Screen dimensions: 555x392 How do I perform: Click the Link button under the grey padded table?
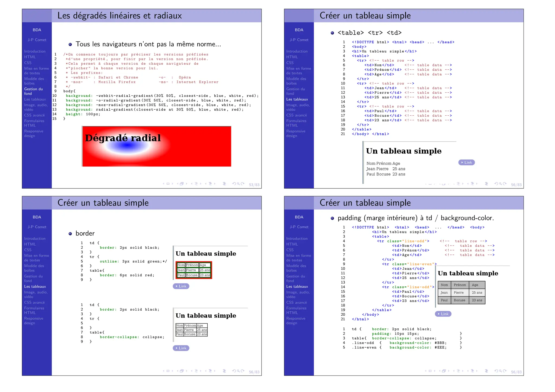[x=443, y=314]
